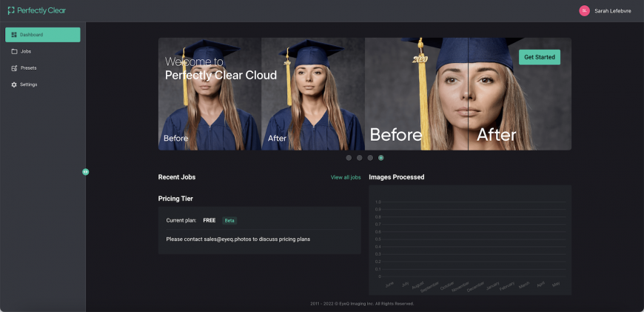Click sales@eyeq.photos contact text
The width and height of the screenshot is (644, 312).
point(227,239)
